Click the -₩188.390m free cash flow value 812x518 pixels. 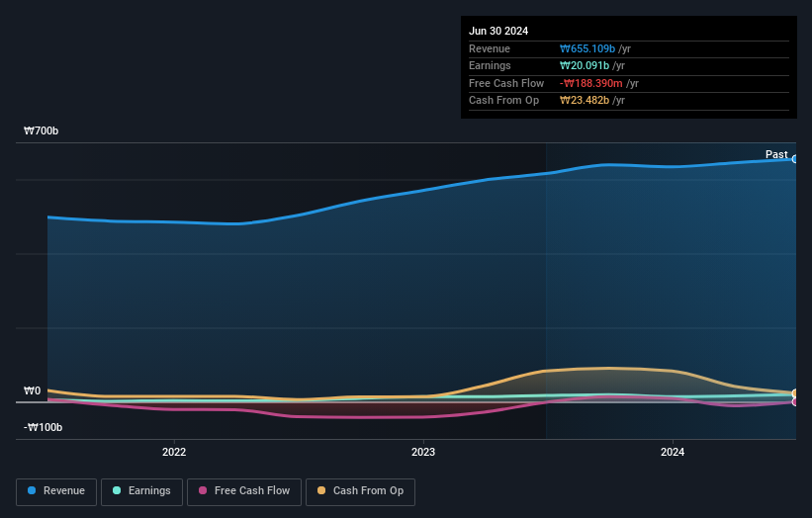coord(590,83)
